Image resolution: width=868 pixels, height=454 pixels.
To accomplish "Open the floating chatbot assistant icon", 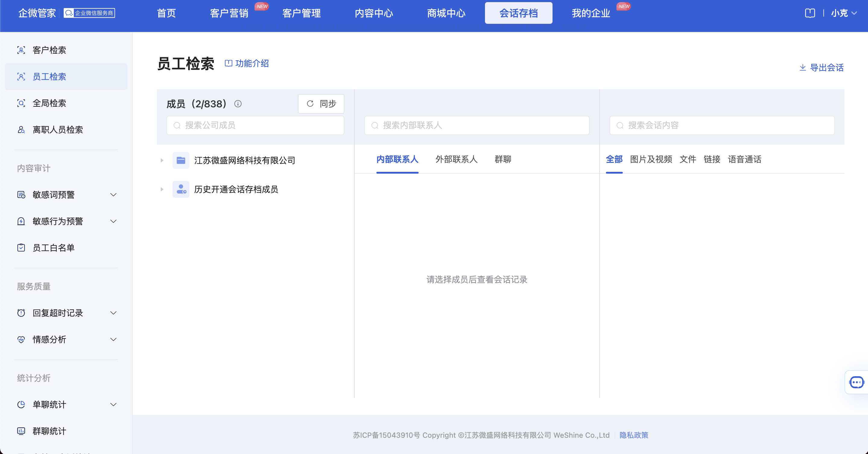I will coord(856,382).
